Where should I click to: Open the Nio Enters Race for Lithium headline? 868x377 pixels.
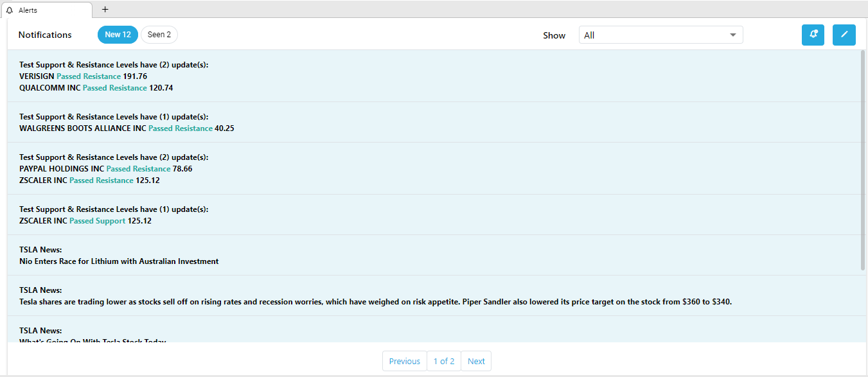(119, 261)
